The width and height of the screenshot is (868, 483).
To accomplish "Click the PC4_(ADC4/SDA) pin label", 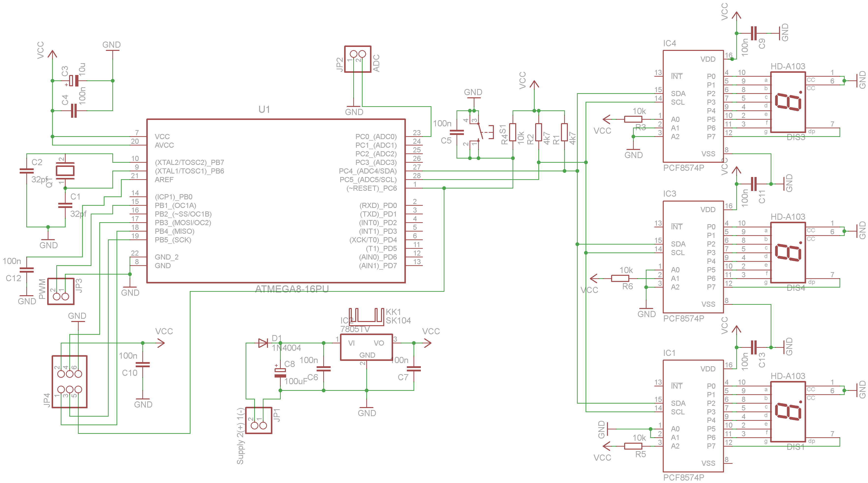I will 368,171.
